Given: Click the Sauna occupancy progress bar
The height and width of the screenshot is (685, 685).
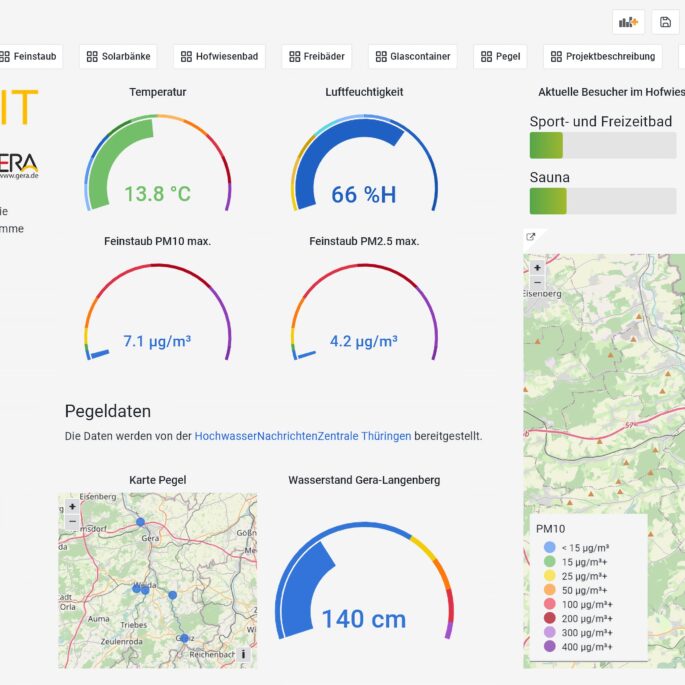Looking at the screenshot, I should coord(602,201).
